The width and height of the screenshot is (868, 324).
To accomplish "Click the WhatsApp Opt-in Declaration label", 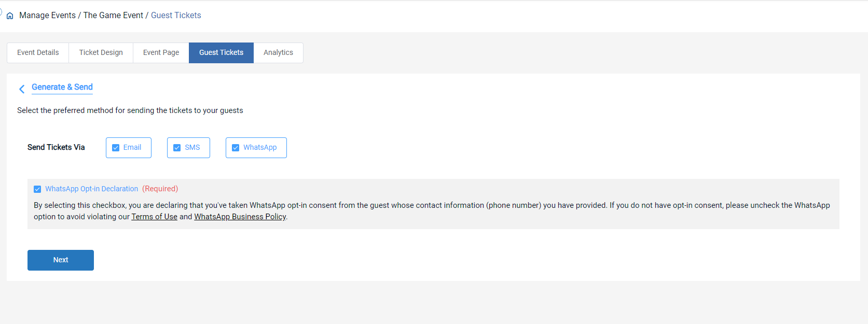I will 92,189.
